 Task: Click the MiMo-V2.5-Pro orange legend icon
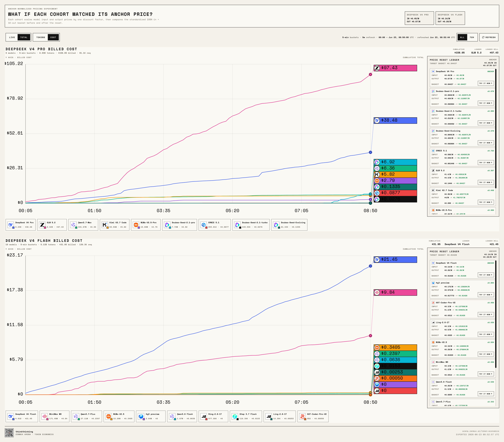(x=136, y=225)
